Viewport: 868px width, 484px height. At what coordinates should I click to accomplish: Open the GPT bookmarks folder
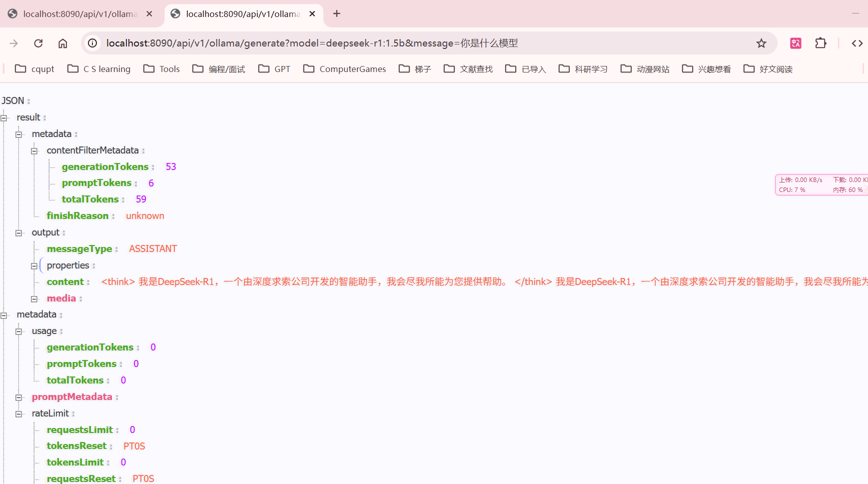pos(274,69)
